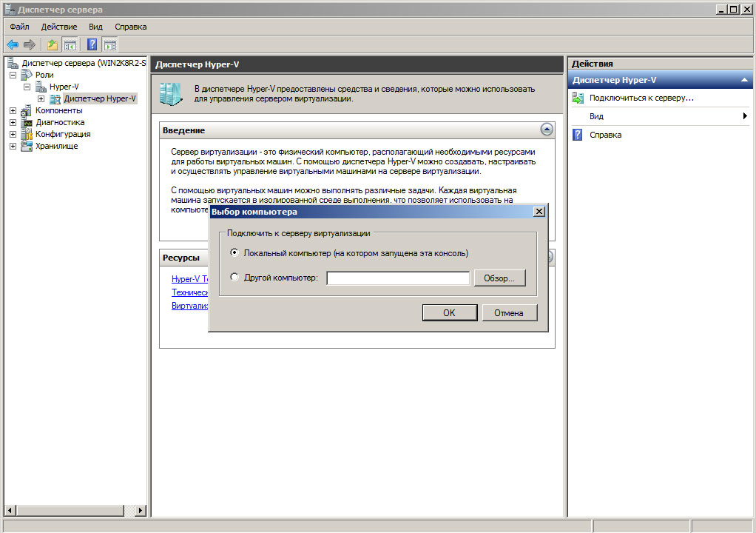
Task: Click the Up one level folder icon
Action: [52, 45]
